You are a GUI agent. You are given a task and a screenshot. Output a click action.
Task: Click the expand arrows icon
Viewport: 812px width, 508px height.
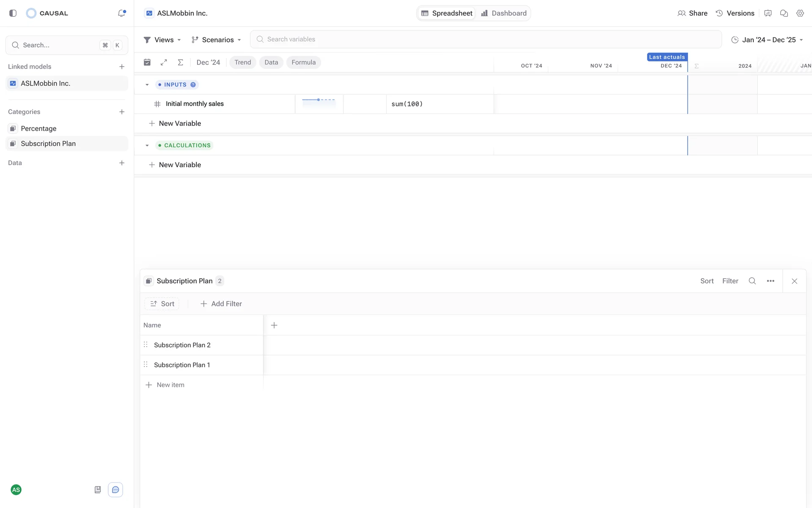164,62
